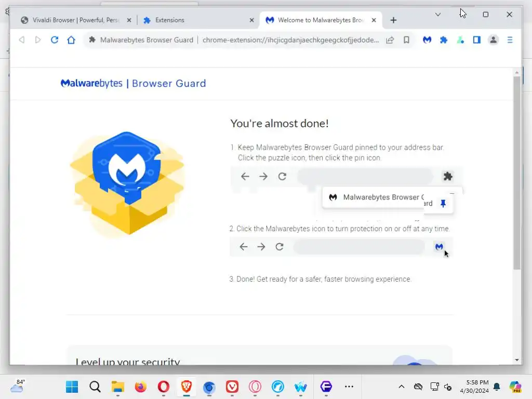Viewport: 532px width, 399px height.
Task: Open File Explorer from the taskbar
Action: pos(118,387)
